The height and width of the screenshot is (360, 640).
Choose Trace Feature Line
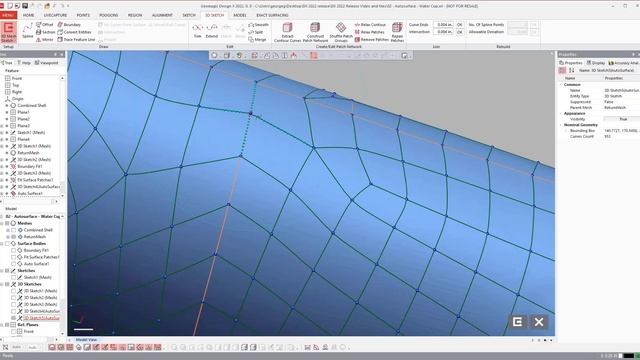(76, 40)
